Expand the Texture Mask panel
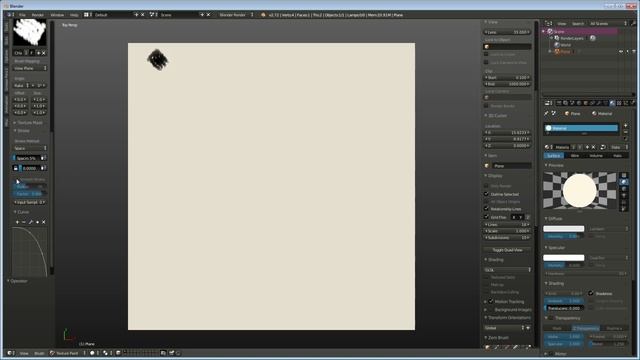Screen dimensions: 640x360 (29, 122)
